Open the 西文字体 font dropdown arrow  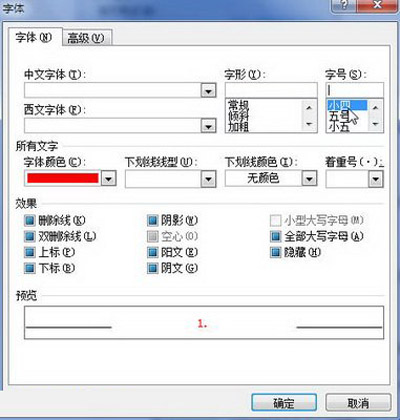[x=209, y=126]
